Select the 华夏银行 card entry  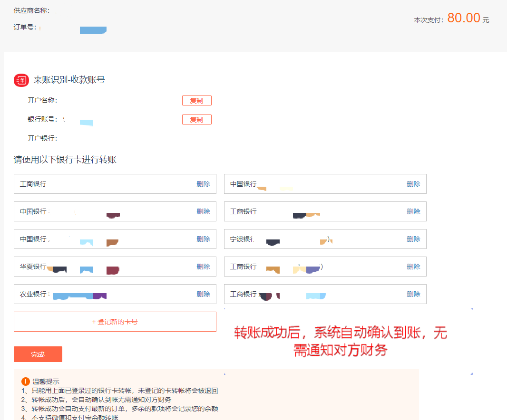click(95, 267)
